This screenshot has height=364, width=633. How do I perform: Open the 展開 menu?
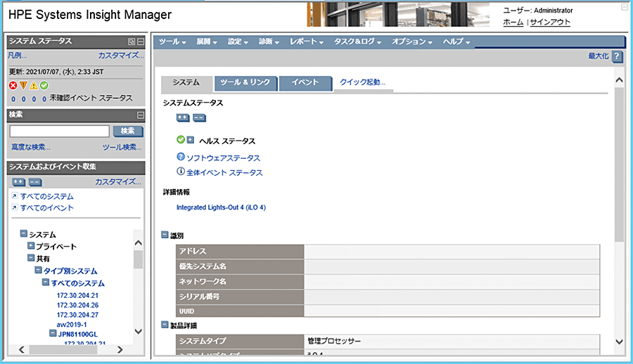pos(207,41)
